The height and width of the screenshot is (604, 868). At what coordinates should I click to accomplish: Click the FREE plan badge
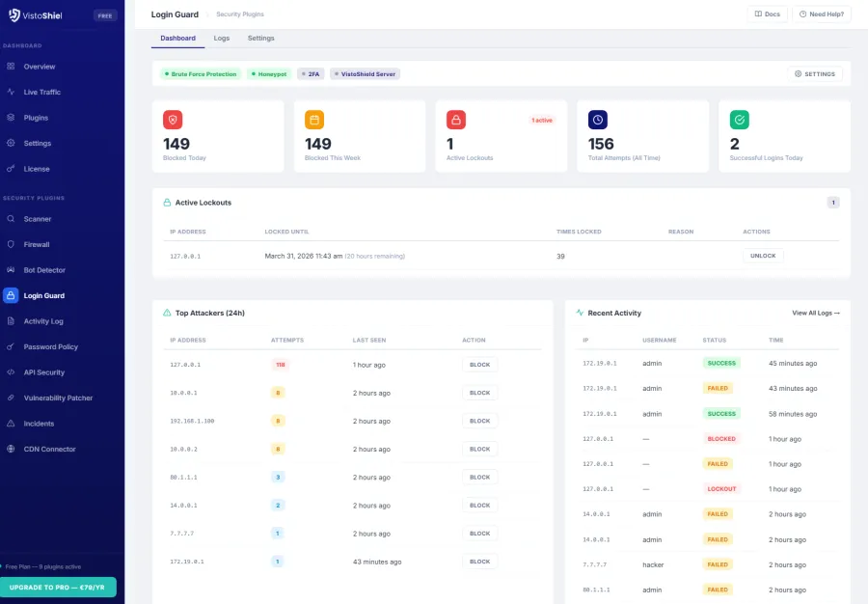coord(104,14)
